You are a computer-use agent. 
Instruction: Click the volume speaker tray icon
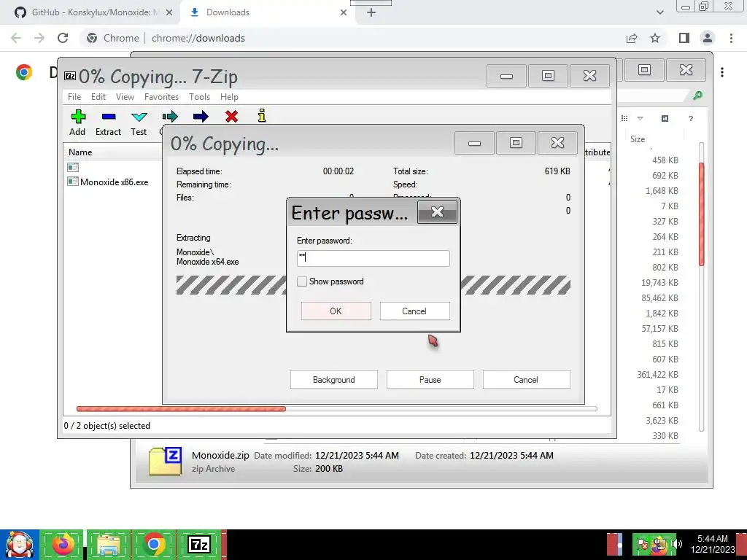coord(677,544)
